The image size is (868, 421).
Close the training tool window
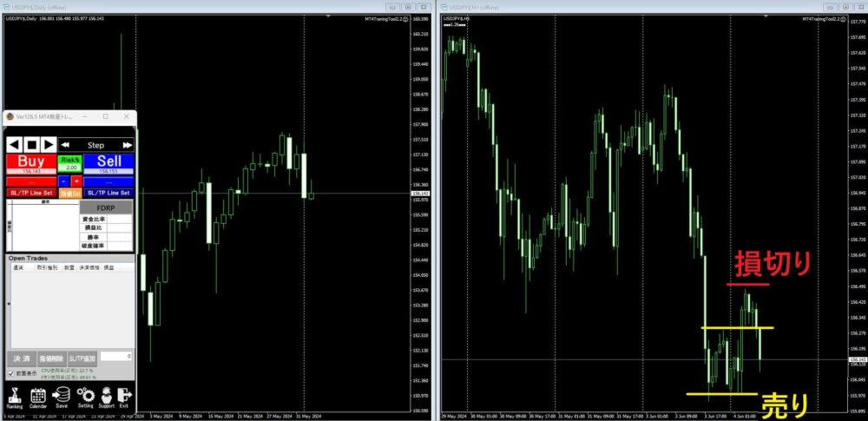click(x=126, y=117)
